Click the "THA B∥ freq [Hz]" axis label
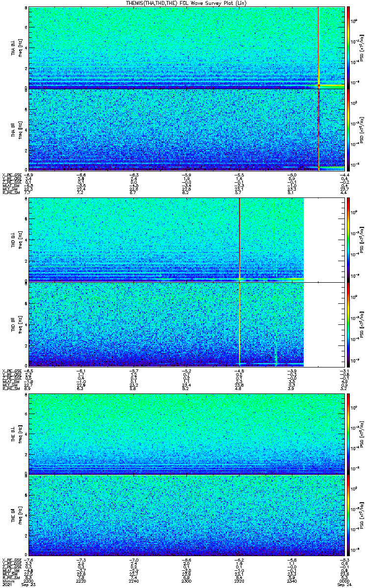Viewport: 368px width, 588px height. 17,129
